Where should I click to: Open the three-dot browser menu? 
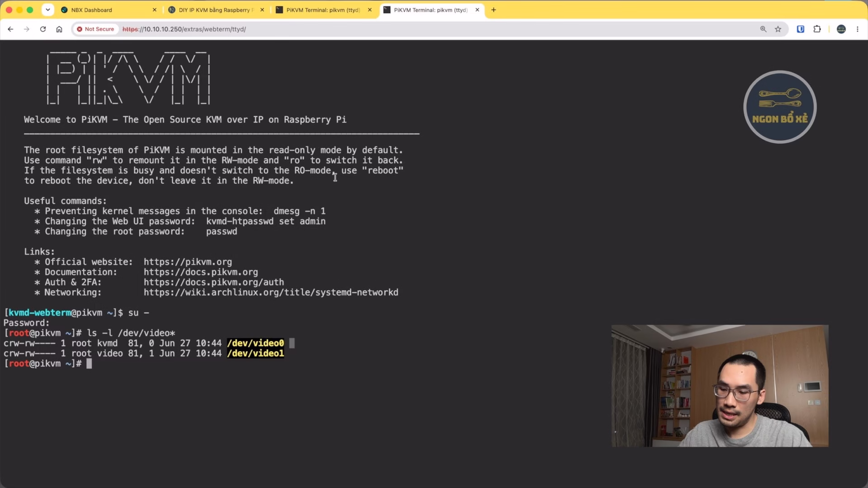[857, 29]
